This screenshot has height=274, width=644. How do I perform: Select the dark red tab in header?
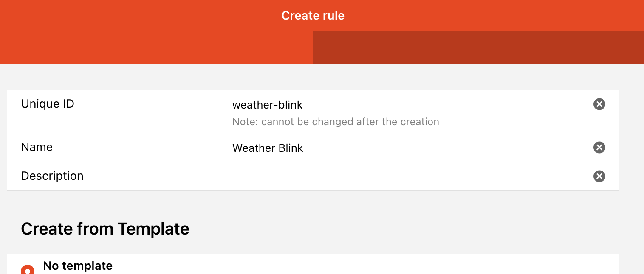pos(478,48)
